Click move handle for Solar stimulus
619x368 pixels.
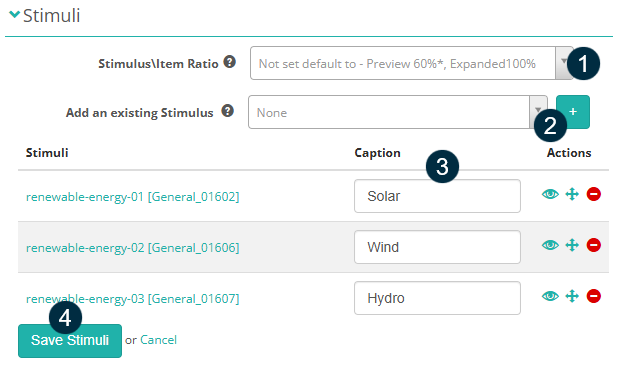click(572, 194)
